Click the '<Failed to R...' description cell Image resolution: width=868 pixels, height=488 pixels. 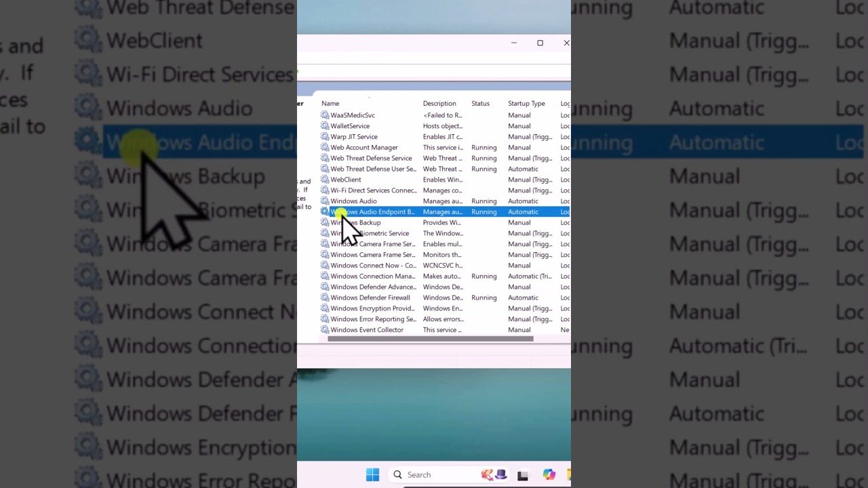[442, 115]
